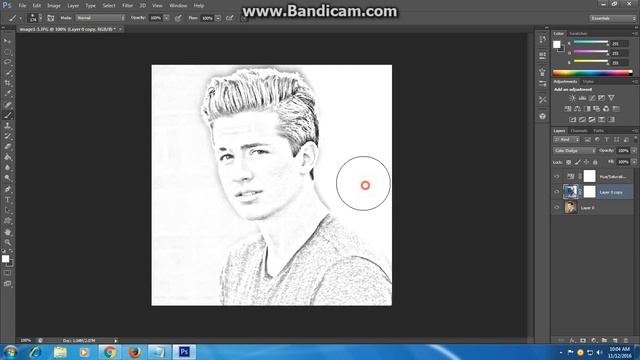640x360 pixels.
Task: Open Google Chrome from taskbar
Action: tap(109, 352)
